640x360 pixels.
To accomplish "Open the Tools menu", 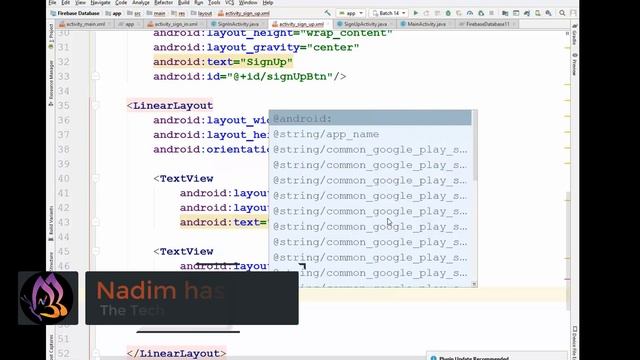I will click(x=214, y=2).
